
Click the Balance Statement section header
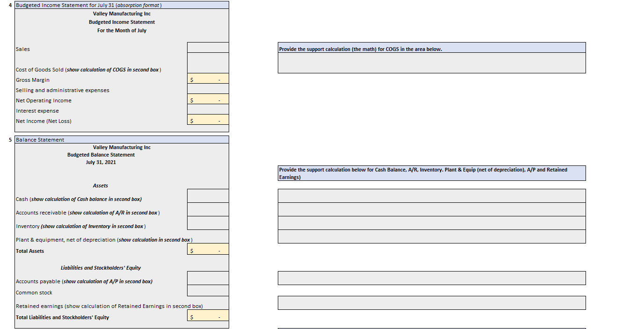[121, 139]
